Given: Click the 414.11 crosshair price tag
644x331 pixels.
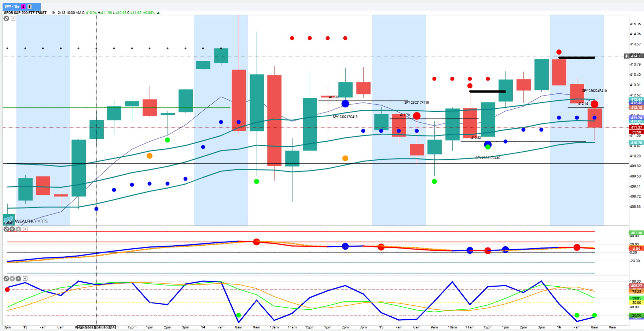Looking at the screenshot, I should tap(636, 56).
